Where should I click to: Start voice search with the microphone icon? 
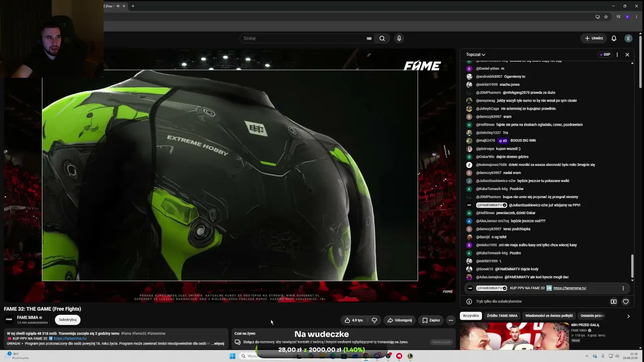399,38
